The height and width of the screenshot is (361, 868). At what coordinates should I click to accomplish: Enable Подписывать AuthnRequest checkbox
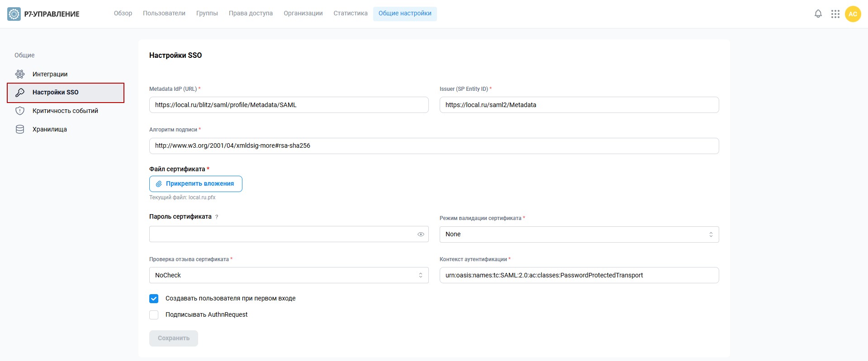(x=154, y=315)
